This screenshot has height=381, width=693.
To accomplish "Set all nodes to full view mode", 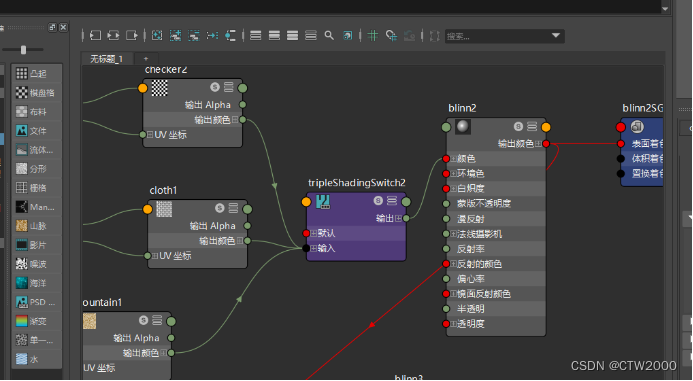I will (x=292, y=35).
